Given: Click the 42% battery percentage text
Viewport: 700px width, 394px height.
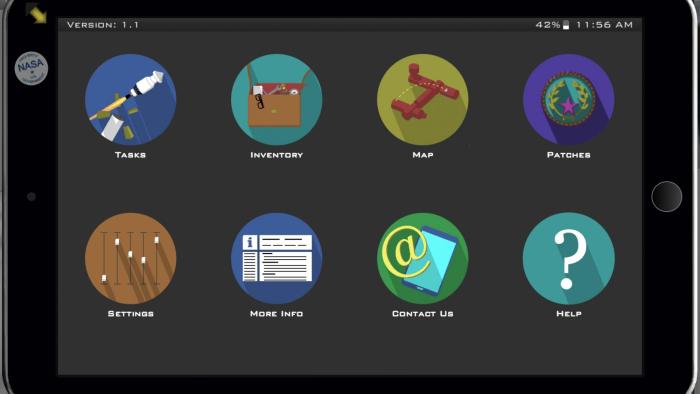Looking at the screenshot, I should (548, 25).
